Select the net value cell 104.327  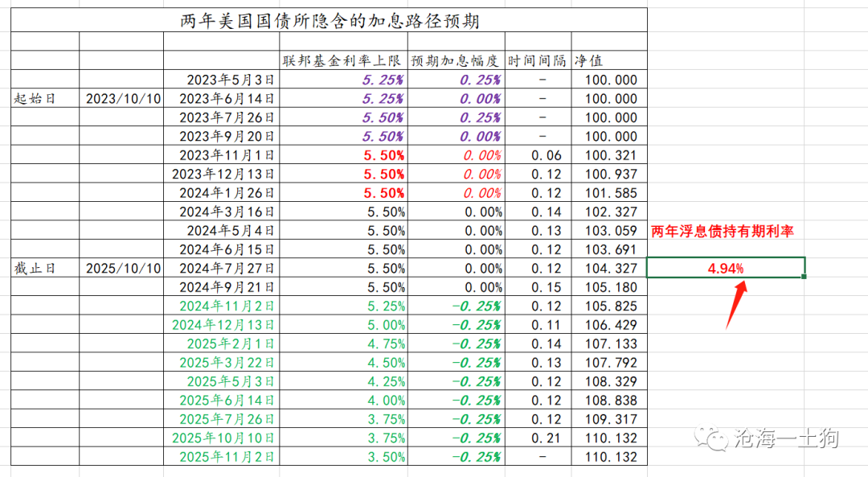click(609, 268)
